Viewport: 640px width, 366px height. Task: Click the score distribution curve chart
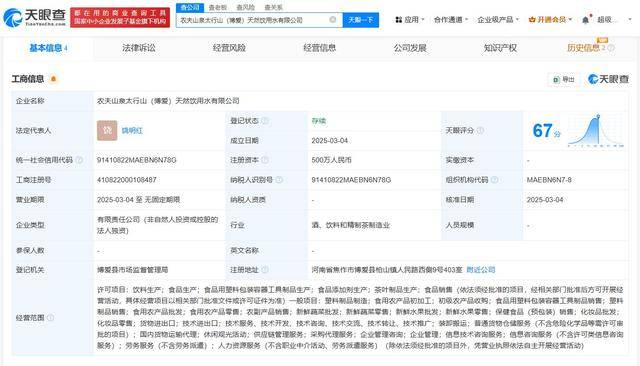(x=596, y=131)
